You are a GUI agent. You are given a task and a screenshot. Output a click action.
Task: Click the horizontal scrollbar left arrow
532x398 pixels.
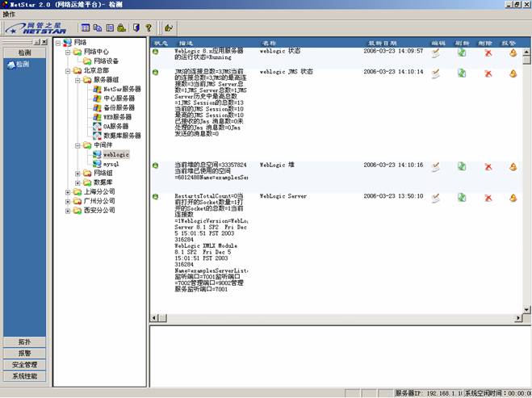pos(154,318)
